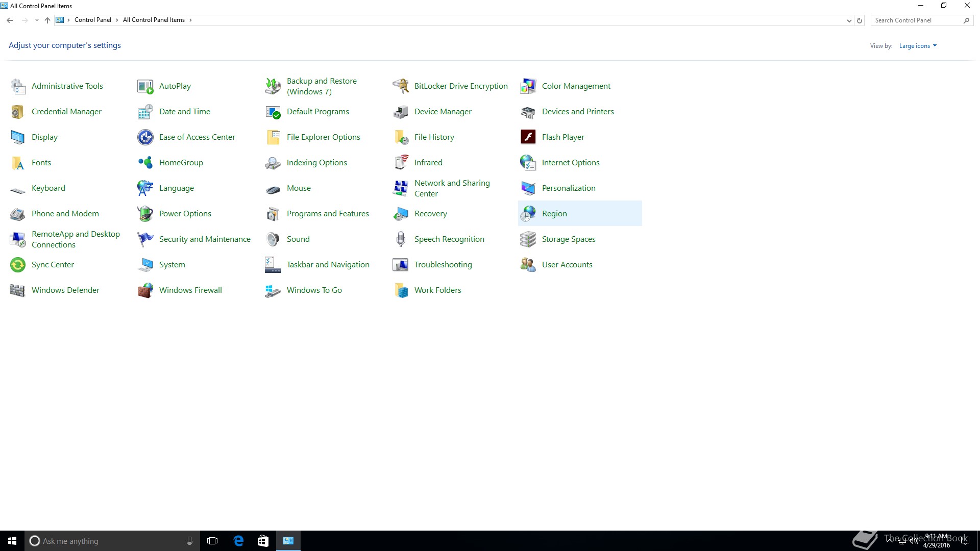Click the User Accounts link
Screen dimensions: 980x551
[x=567, y=265]
